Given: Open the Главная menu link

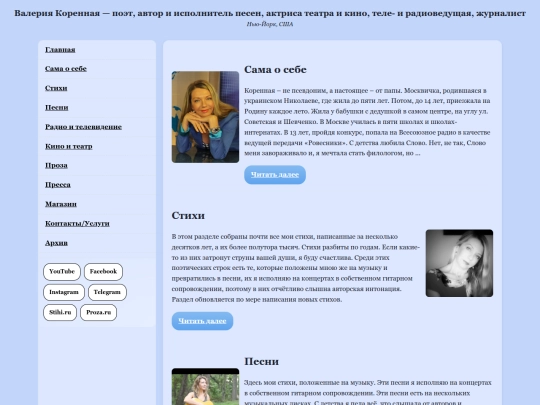Looking at the screenshot, I should (x=60, y=50).
